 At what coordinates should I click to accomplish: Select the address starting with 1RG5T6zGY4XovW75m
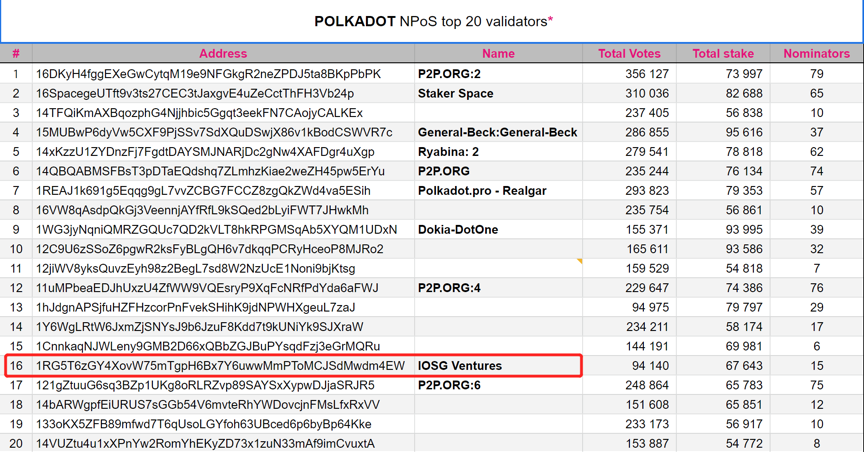[220, 366]
